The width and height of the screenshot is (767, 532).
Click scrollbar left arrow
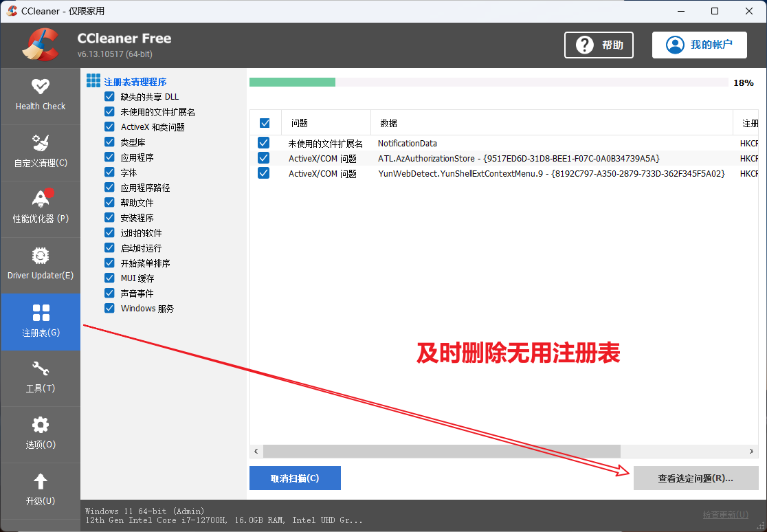click(x=256, y=451)
